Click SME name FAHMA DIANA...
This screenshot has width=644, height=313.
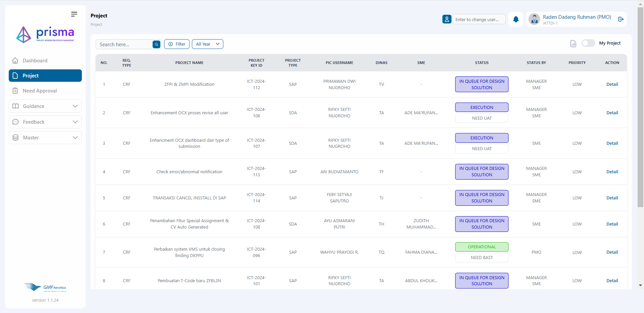click(x=421, y=252)
